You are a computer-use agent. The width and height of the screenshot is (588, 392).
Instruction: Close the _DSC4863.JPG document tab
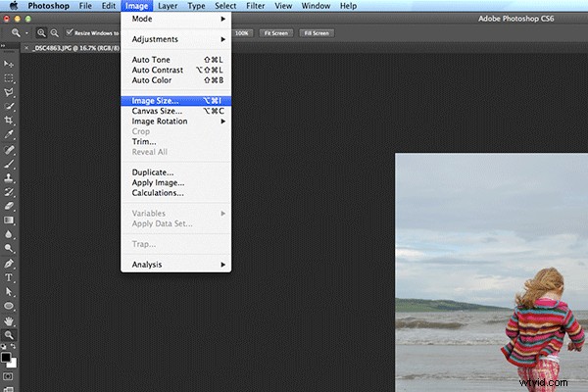26,47
